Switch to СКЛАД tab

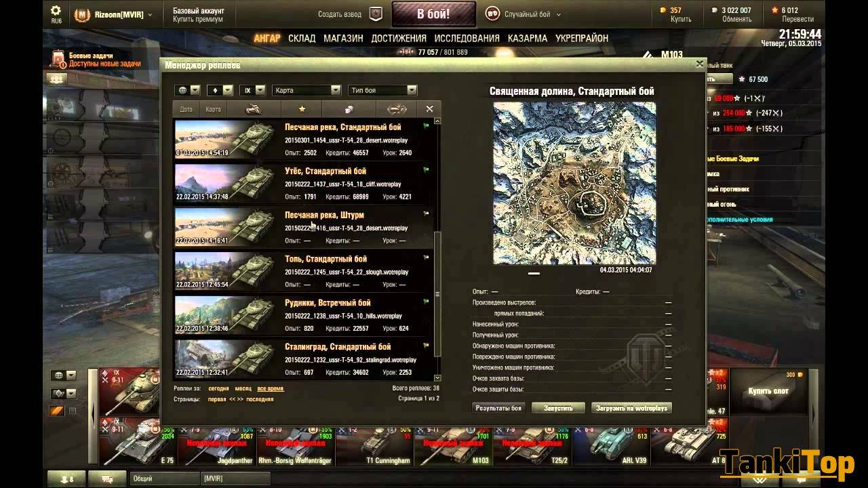(302, 39)
